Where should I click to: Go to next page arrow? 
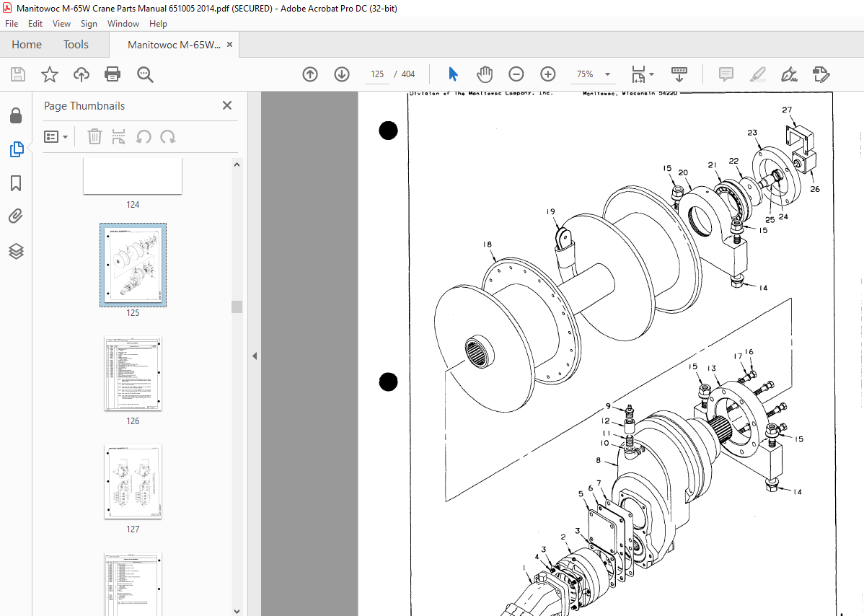pyautogui.click(x=342, y=74)
